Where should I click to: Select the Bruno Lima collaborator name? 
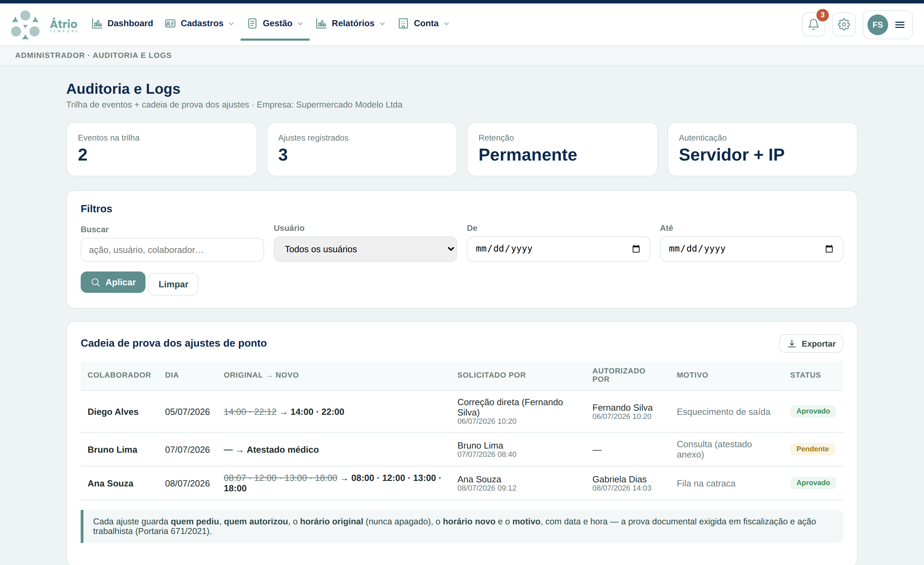tap(112, 450)
